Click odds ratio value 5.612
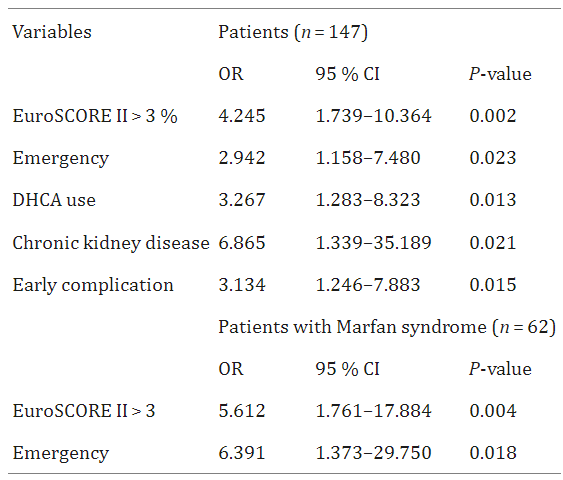Screen dimensions: 563x480 tap(242, 411)
